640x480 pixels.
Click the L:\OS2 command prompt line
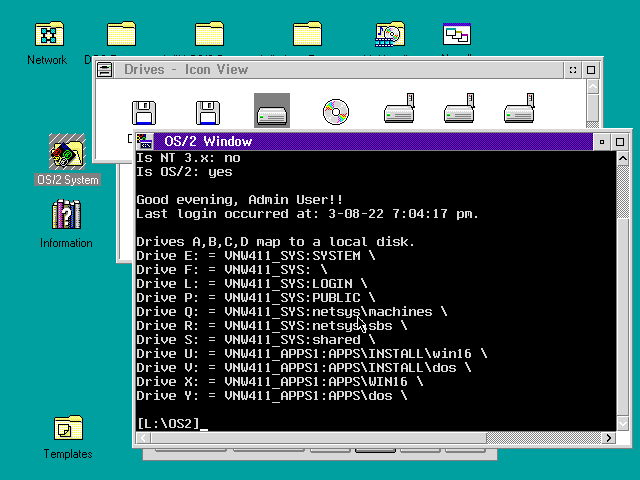pos(170,424)
